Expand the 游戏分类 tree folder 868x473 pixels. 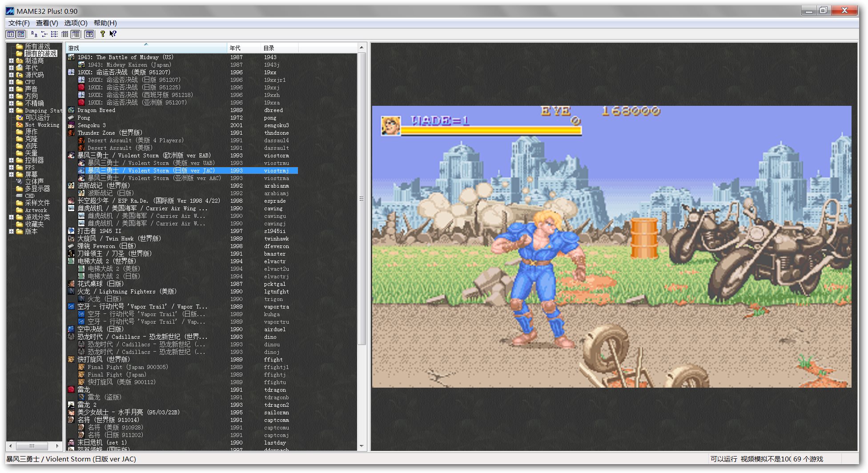pos(11,217)
